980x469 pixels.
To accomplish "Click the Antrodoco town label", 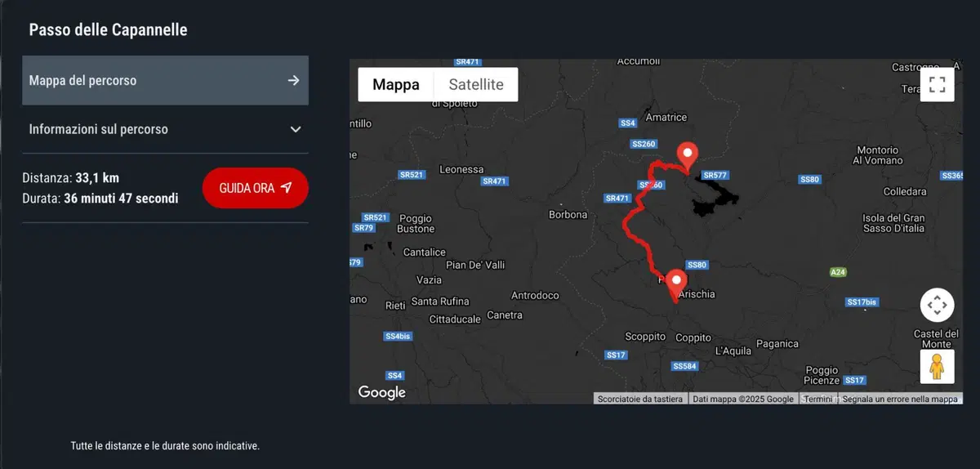I will coord(535,295).
